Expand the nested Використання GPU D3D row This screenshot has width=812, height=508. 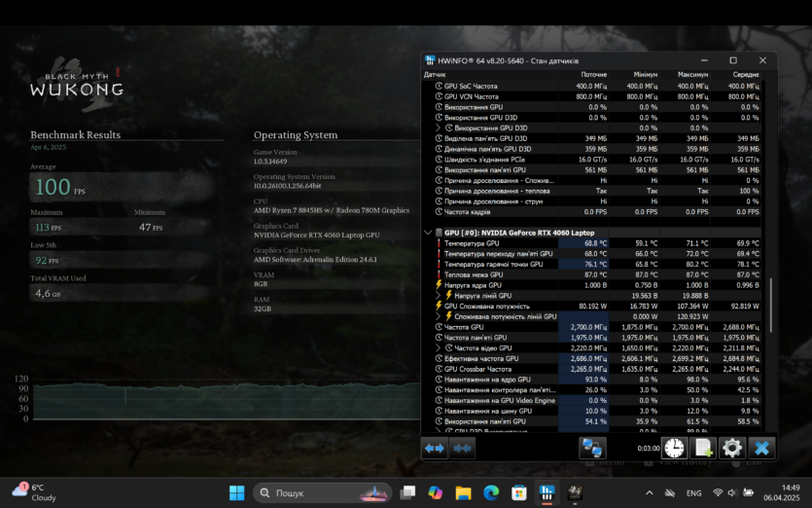point(439,128)
